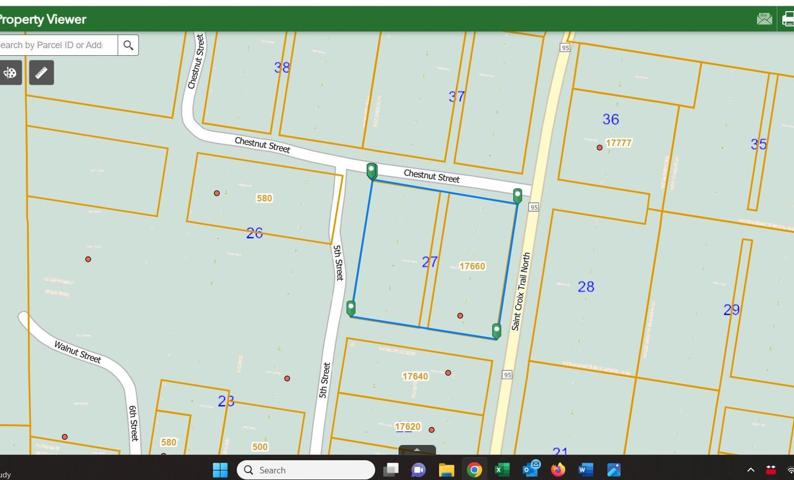Image resolution: width=794 pixels, height=480 pixels.
Task: Select the measure ruler tool
Action: pos(41,73)
